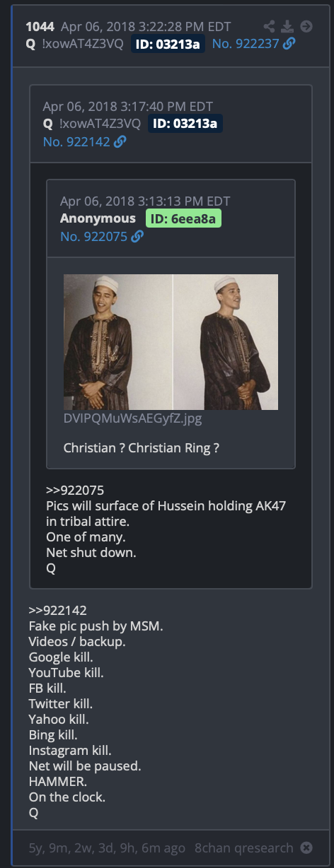Viewport: 334px width, 868px height.
Task: Click the close circle icon near 8chan qresearch
Action: click(306, 848)
